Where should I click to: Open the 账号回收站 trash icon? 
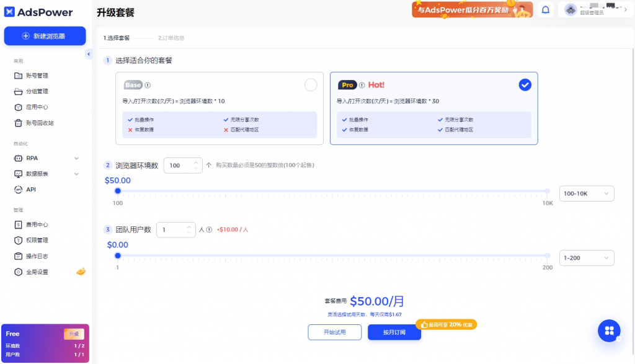pos(19,123)
